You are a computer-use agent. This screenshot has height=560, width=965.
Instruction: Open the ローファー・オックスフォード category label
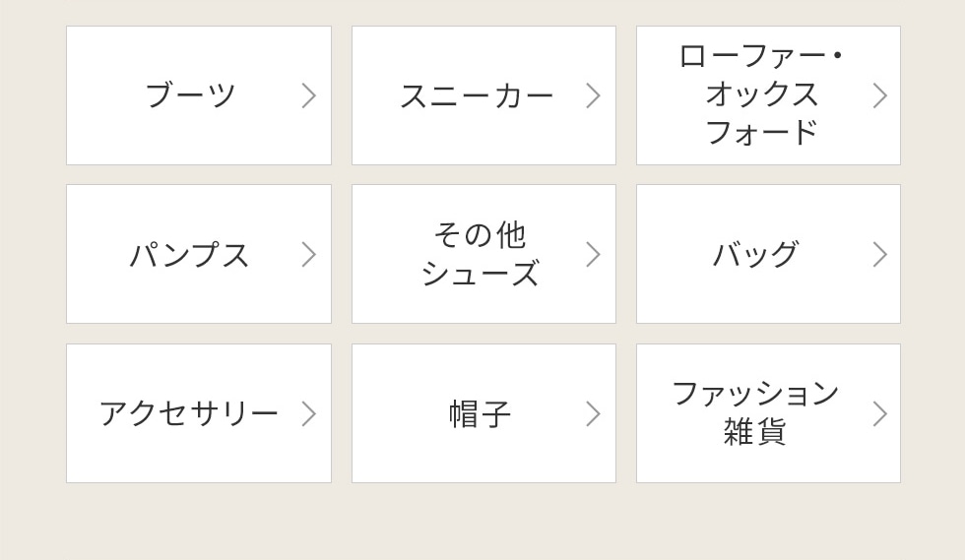[761, 94]
